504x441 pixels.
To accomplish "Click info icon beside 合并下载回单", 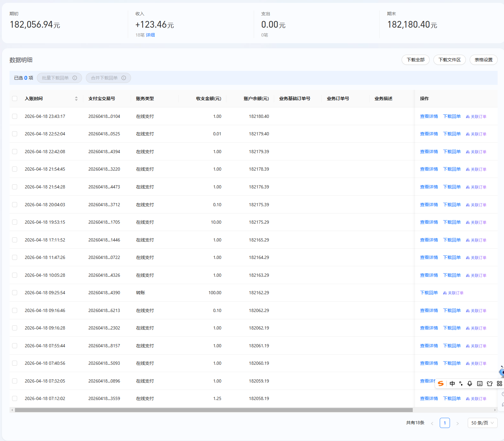I will click(x=124, y=78).
